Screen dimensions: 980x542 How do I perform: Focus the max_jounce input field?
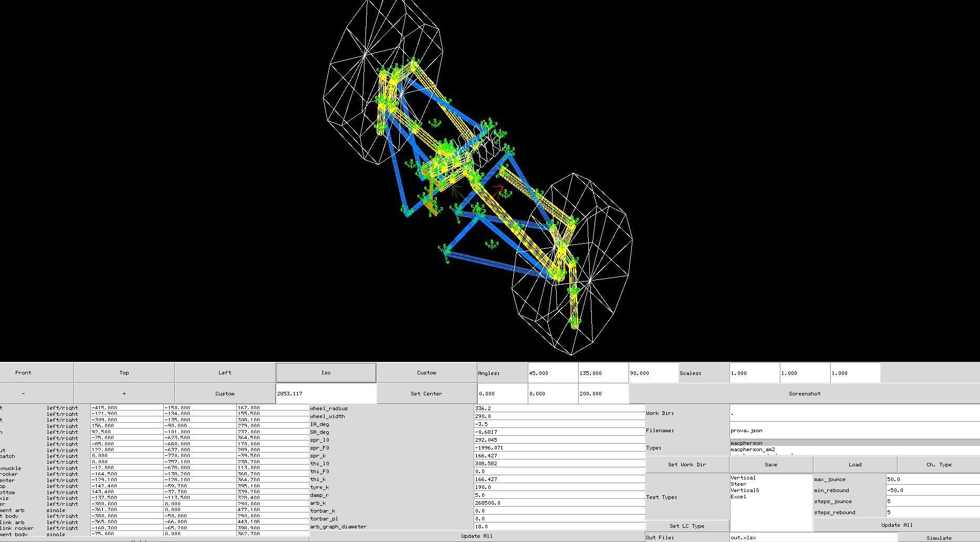coord(933,480)
